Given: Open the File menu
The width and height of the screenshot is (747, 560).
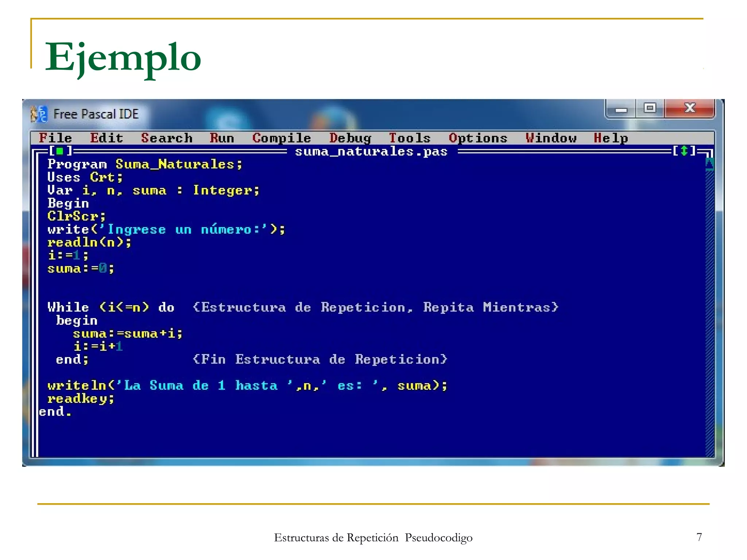Looking at the screenshot, I should click(55, 138).
